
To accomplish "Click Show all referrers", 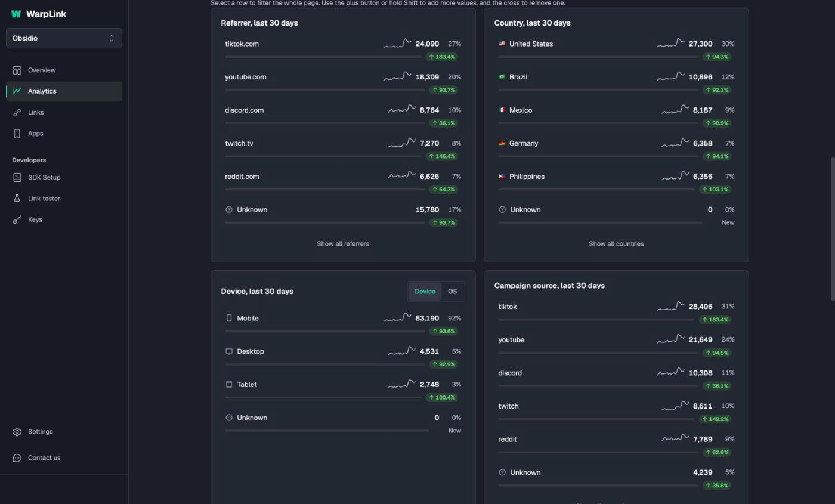I will (x=343, y=244).
